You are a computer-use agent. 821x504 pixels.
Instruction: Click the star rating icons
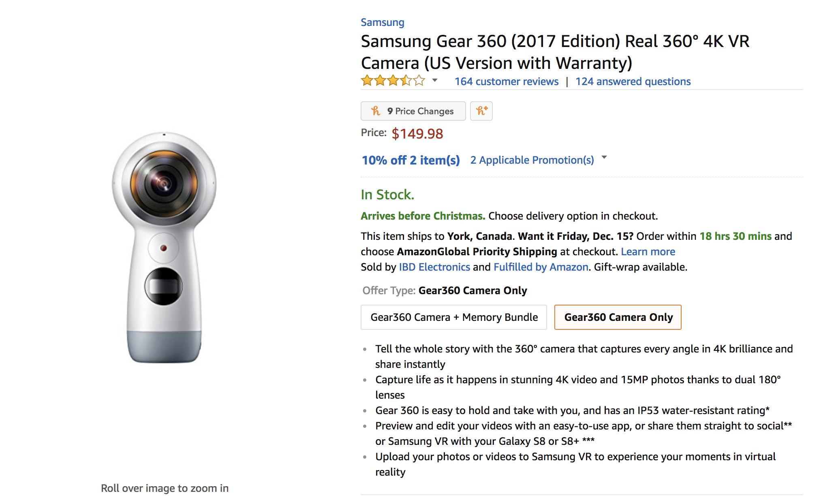click(393, 81)
